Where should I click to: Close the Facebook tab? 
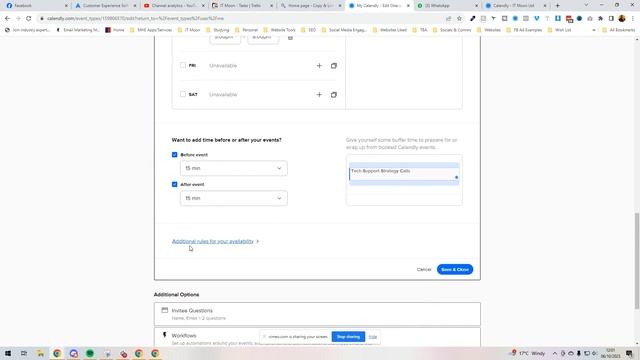[66, 6]
